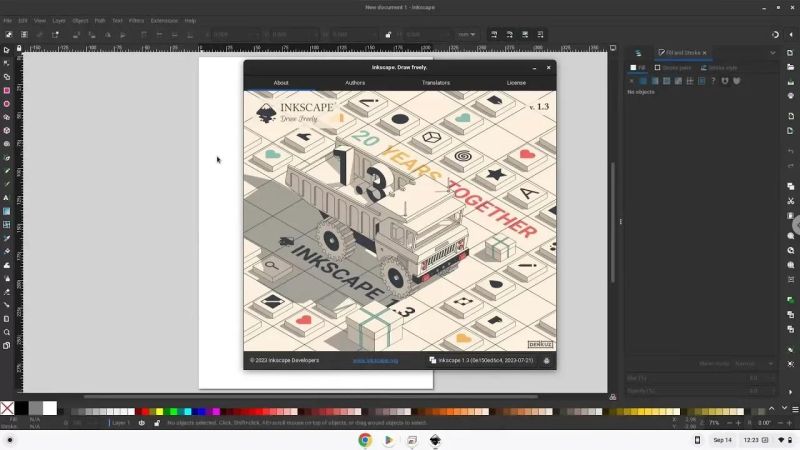Open the mm units dropdown

pyautogui.click(x=467, y=35)
